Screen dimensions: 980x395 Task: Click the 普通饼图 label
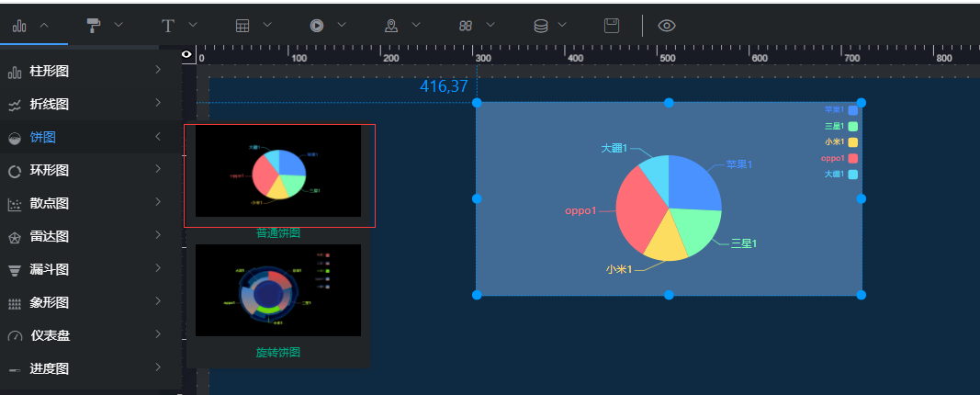[x=278, y=233]
